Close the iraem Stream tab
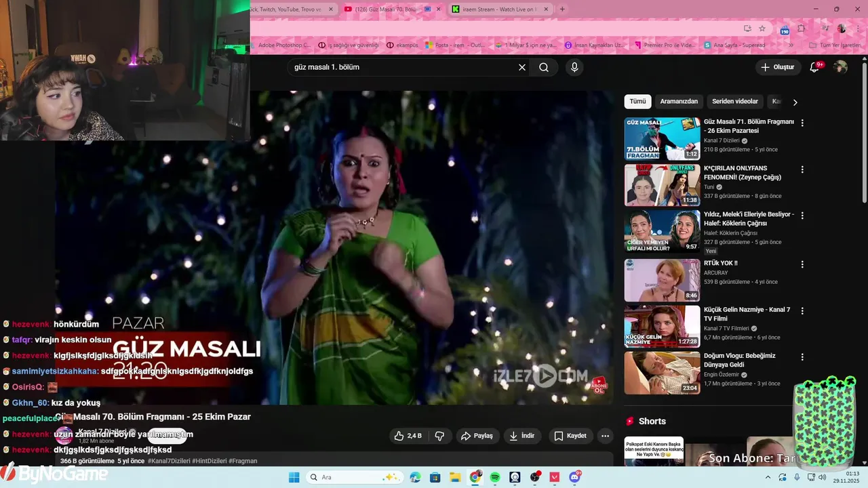The image size is (868, 488). (x=546, y=9)
